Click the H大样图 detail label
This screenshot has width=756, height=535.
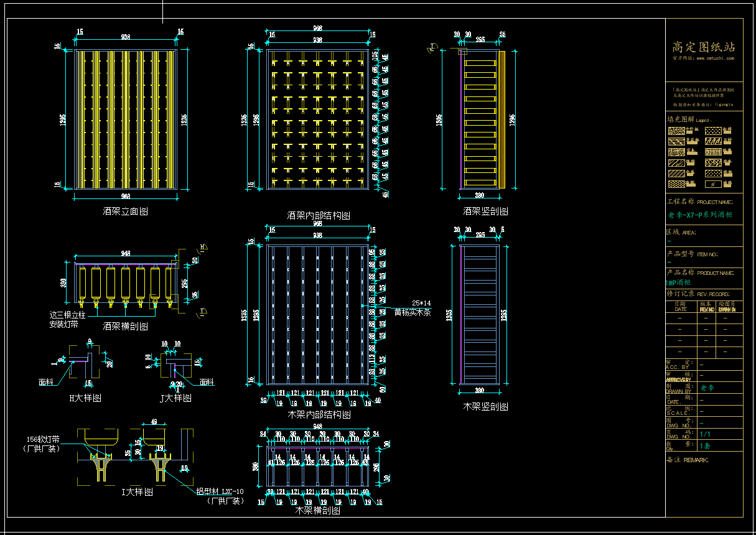[x=85, y=398]
